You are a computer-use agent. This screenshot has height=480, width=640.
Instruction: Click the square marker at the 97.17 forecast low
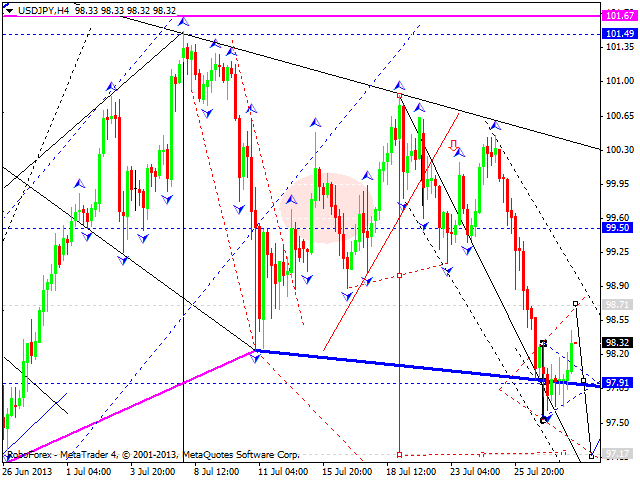592,456
